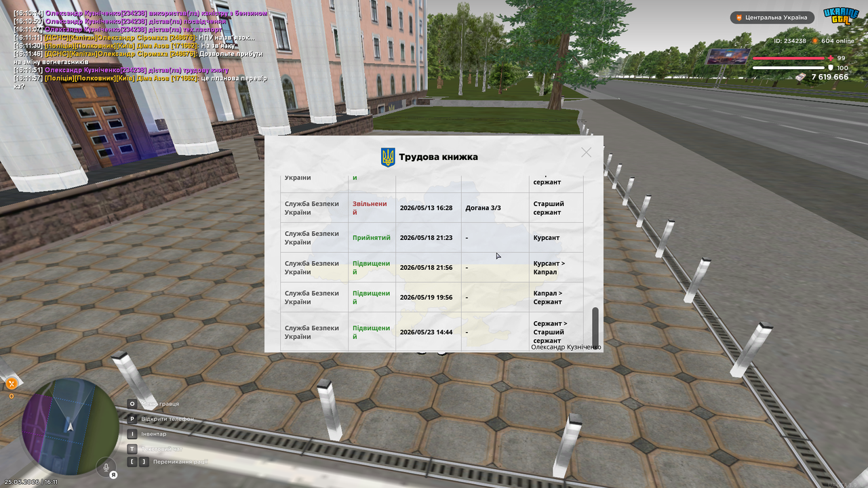Toggle the microphone icon near the minimap
The height and width of the screenshot is (488, 868).
[x=106, y=466]
